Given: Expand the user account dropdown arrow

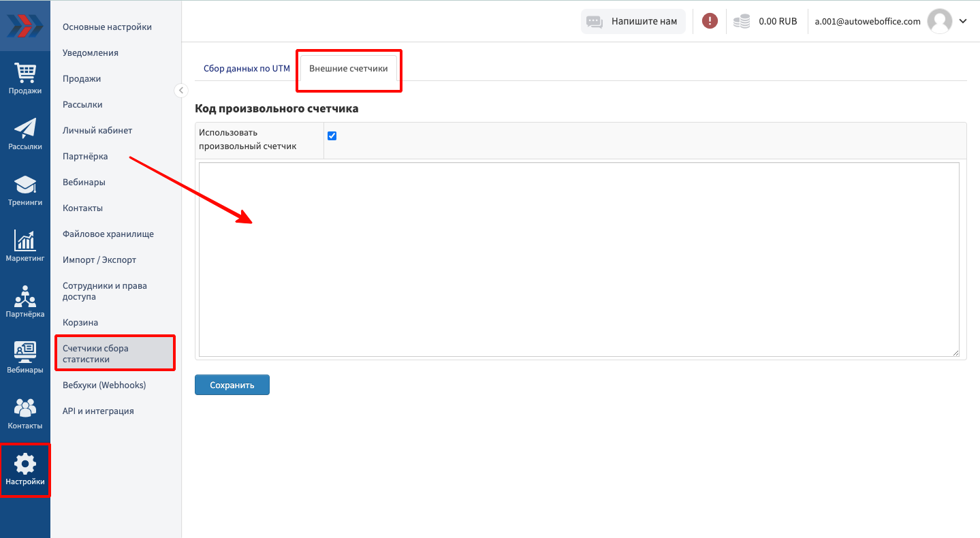Looking at the screenshot, I should (963, 21).
